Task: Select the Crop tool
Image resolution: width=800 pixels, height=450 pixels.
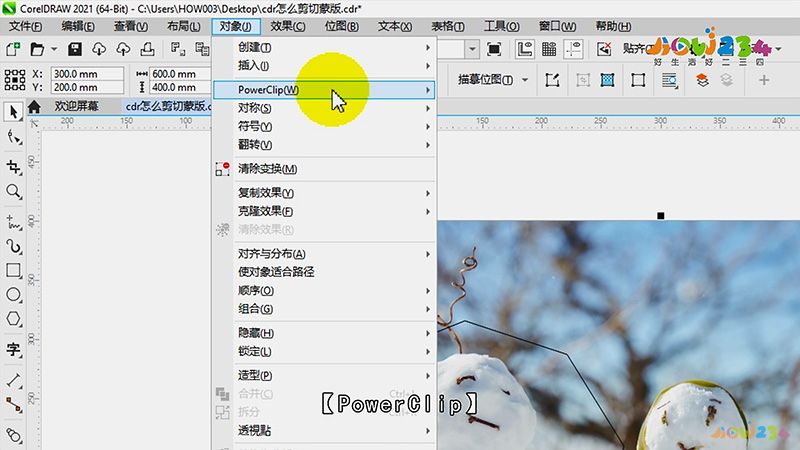Action: (x=13, y=167)
